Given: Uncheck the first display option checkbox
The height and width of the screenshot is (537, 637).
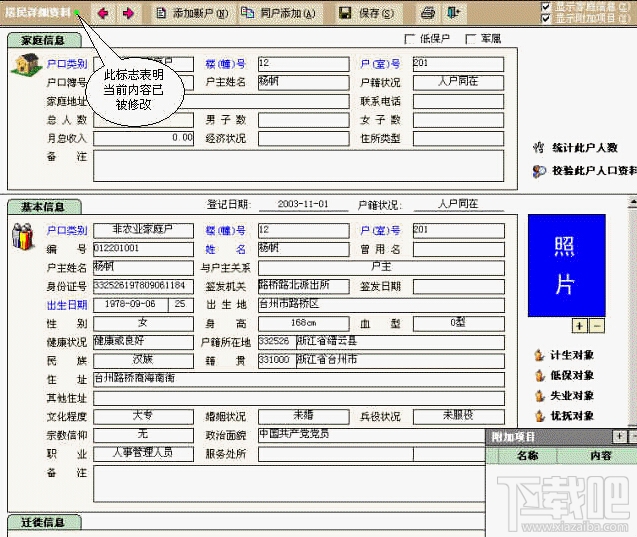Looking at the screenshot, I should coord(546,6).
